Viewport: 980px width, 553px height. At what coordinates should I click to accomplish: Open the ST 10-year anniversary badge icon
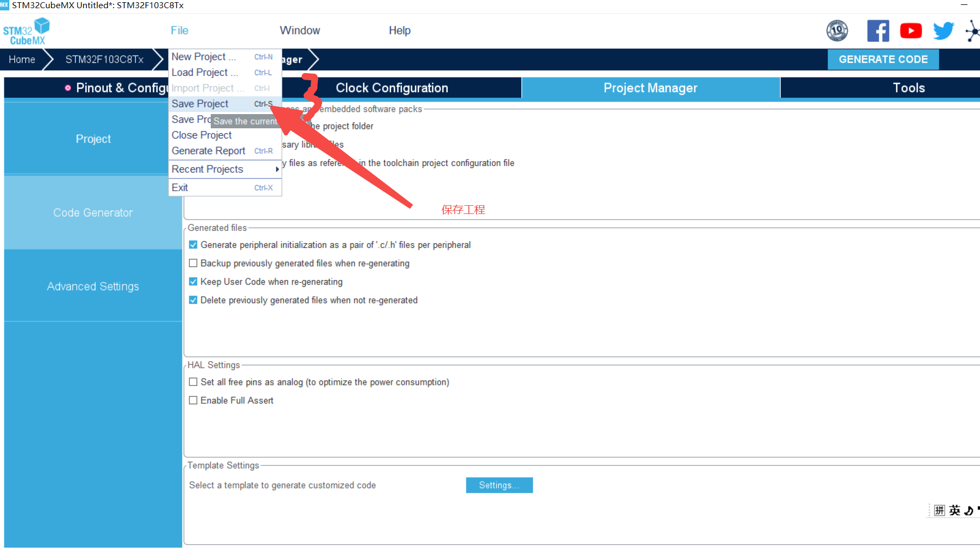[837, 31]
